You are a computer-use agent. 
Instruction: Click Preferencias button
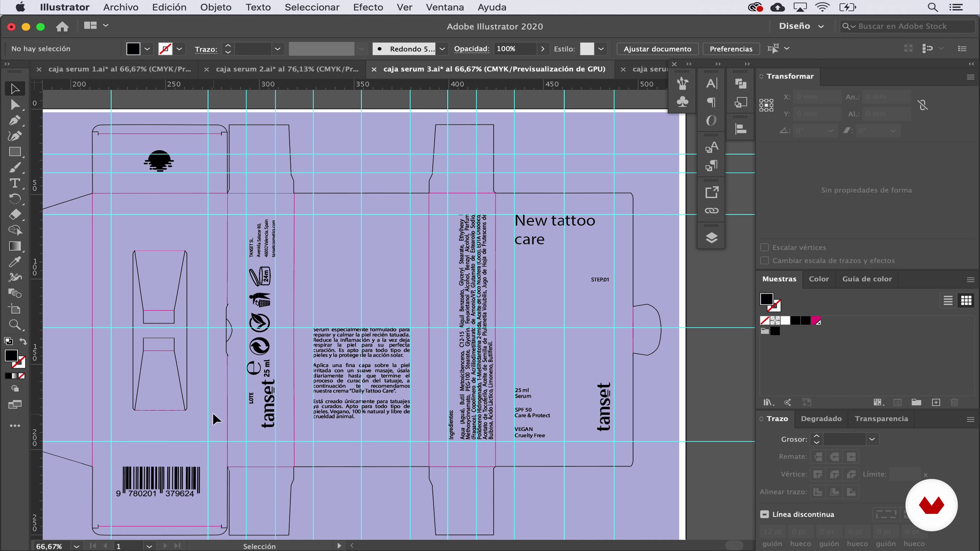click(x=731, y=49)
